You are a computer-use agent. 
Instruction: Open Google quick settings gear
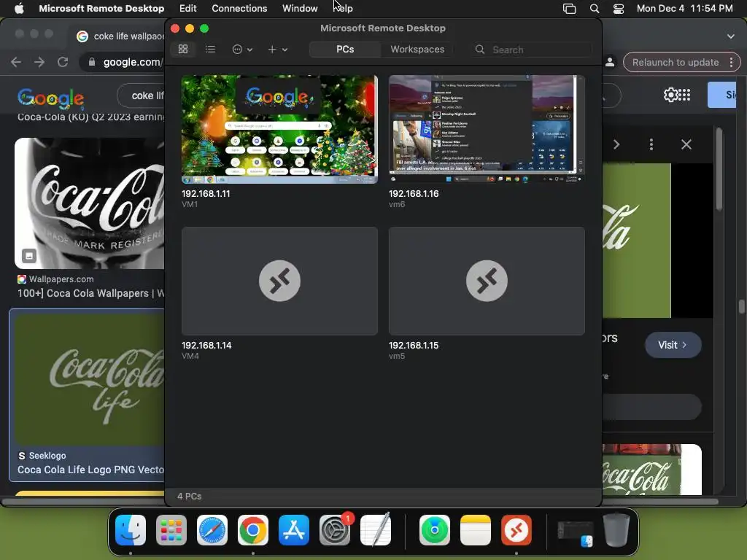(x=670, y=95)
